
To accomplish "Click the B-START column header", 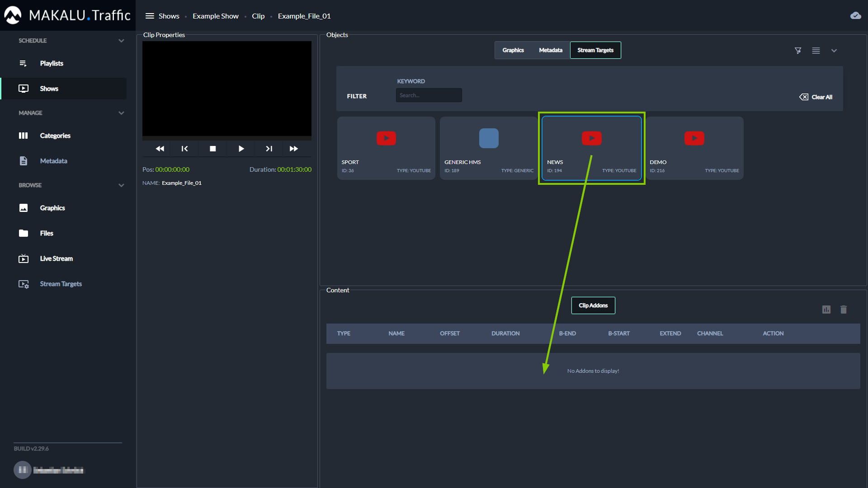I will coord(619,333).
